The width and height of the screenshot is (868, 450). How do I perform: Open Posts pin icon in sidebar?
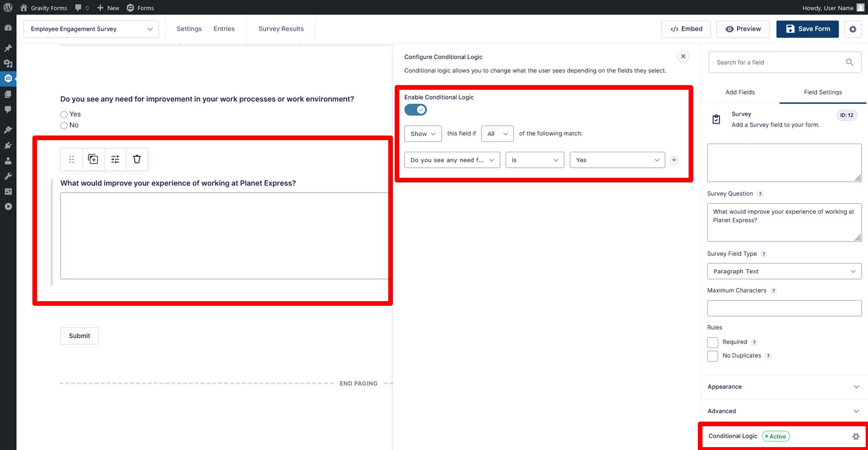(x=8, y=48)
